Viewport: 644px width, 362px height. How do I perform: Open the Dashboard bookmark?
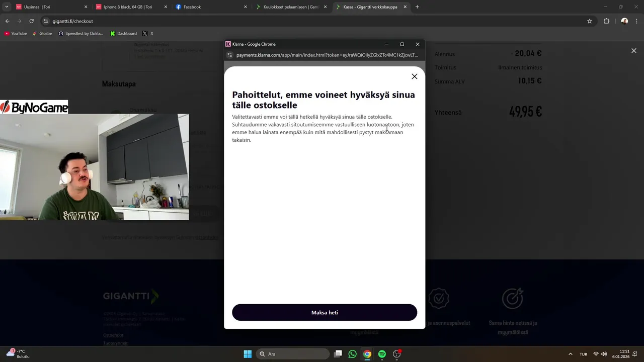(124, 34)
